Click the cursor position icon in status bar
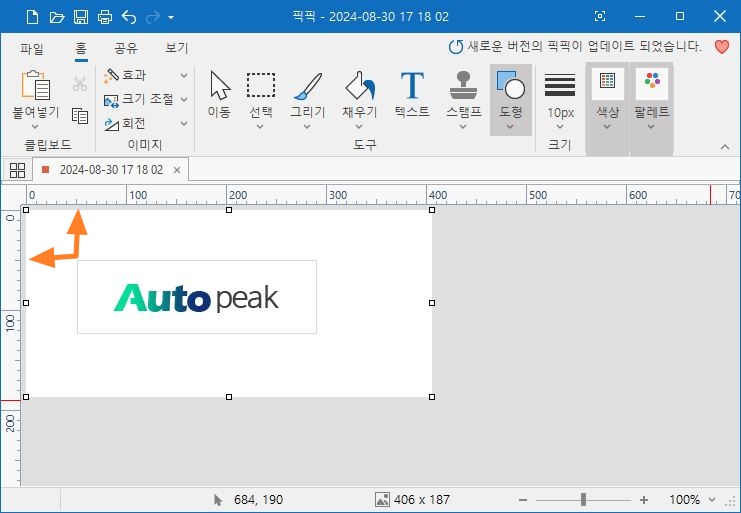Screen dimensions: 741x513 (217, 500)
